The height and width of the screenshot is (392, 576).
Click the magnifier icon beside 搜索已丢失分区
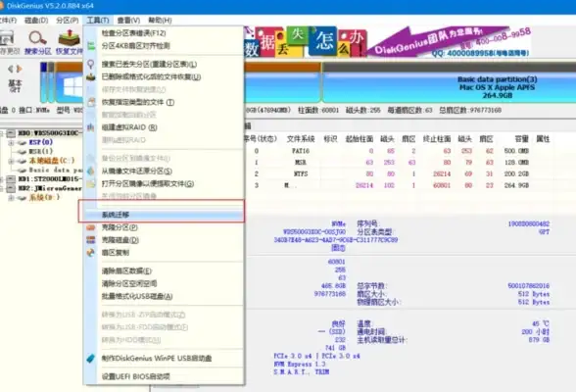(91, 65)
